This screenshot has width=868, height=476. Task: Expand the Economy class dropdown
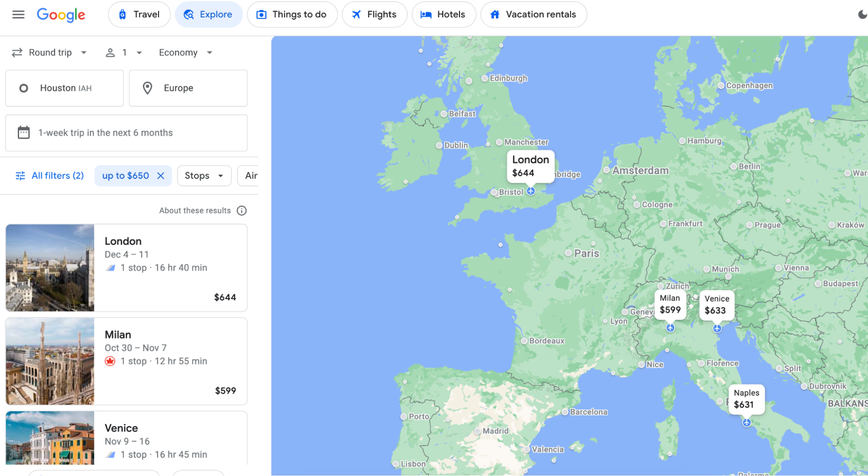pos(184,52)
